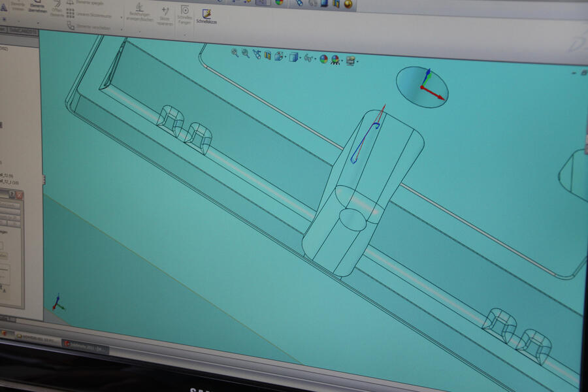This screenshot has height=392, width=588.
Task: Expand View Orientation dropdown arrow
Action: [286, 57]
